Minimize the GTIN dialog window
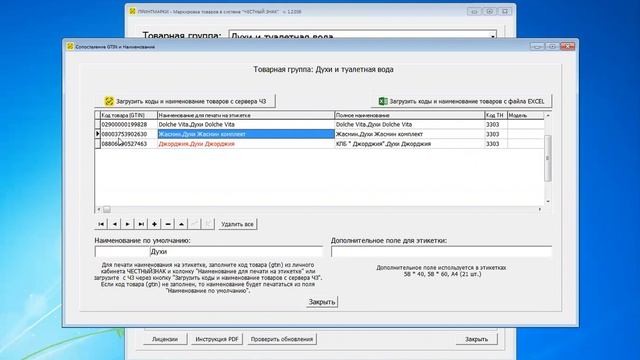Viewport: 640px width, 360px height. (537, 47)
